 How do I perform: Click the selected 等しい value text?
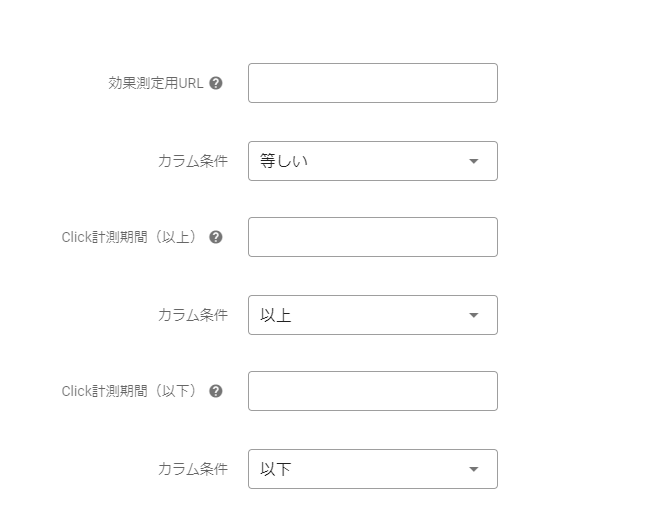tap(284, 161)
